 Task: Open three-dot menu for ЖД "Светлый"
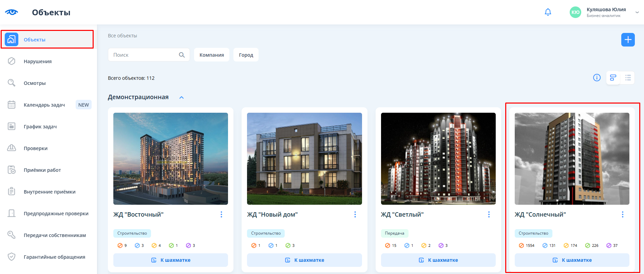point(489,215)
